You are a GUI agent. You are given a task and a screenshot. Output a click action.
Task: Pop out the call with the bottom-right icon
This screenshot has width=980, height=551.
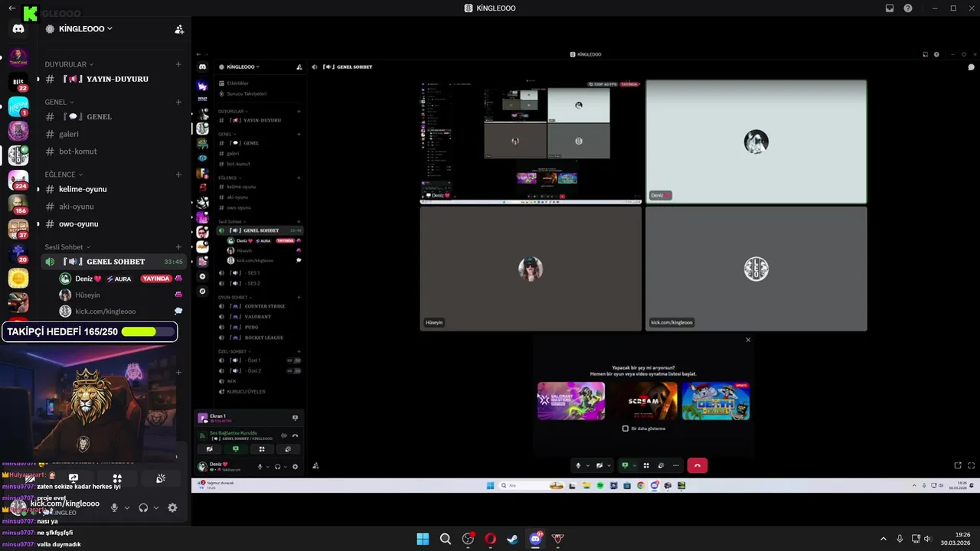point(958,465)
